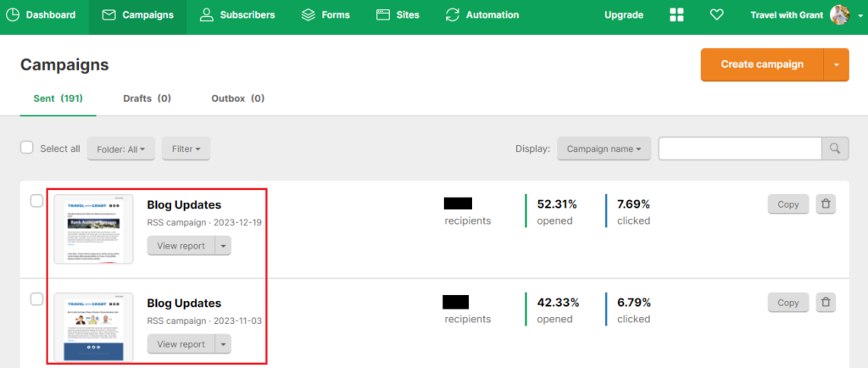Check the Select all checkbox
This screenshot has height=368, width=868.
[x=27, y=148]
